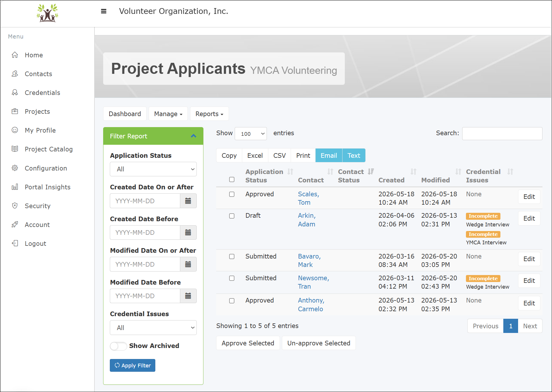Open the Dashboard tab
Image resolution: width=552 pixels, height=392 pixels.
(125, 114)
